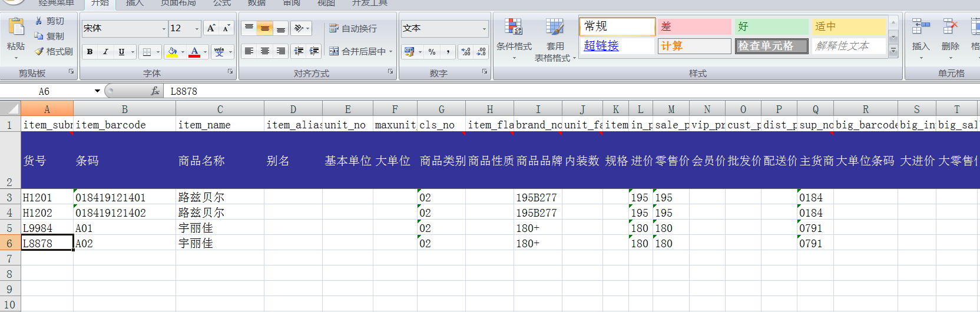Screen dimensions: 980x312
Task: Expand the cell styles gallery
Action: point(893,51)
